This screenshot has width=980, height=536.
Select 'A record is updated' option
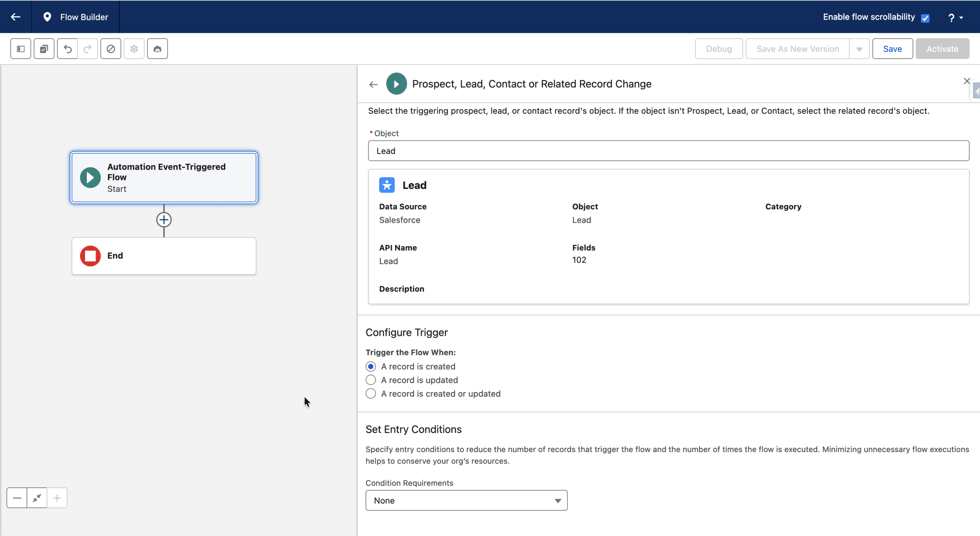[x=371, y=380]
